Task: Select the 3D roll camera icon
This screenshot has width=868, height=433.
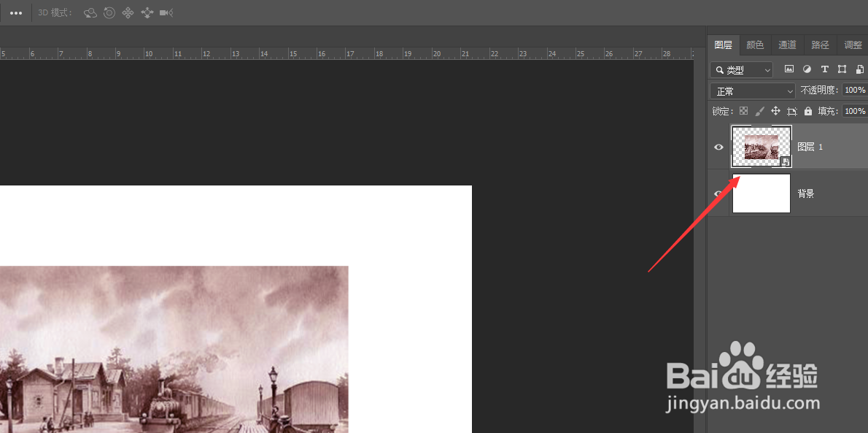Action: (x=109, y=12)
